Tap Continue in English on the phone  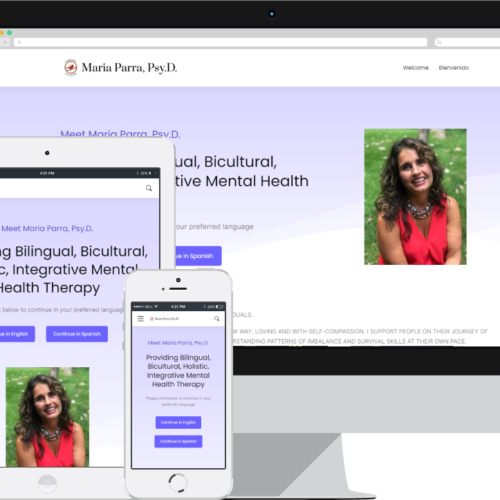point(178,422)
